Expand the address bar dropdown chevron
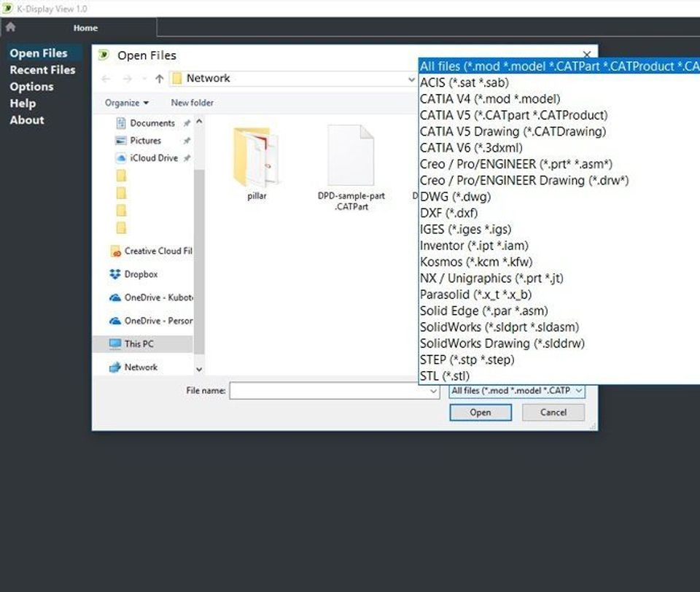Image resolution: width=700 pixels, height=592 pixels. [x=411, y=79]
